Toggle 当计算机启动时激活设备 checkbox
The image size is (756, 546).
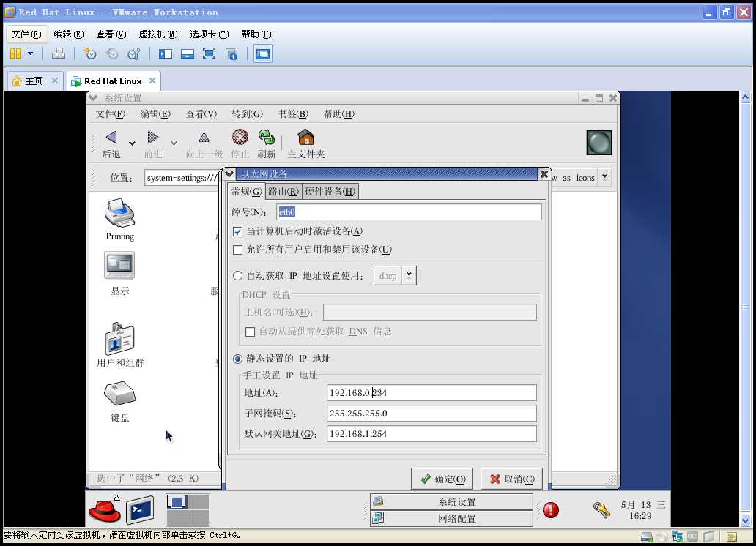(237, 231)
